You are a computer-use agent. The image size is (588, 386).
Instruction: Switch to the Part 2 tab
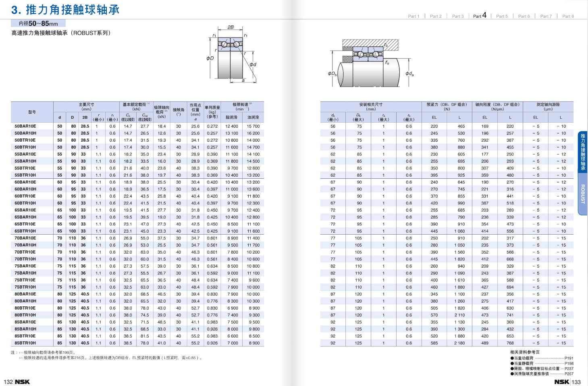coord(436,16)
